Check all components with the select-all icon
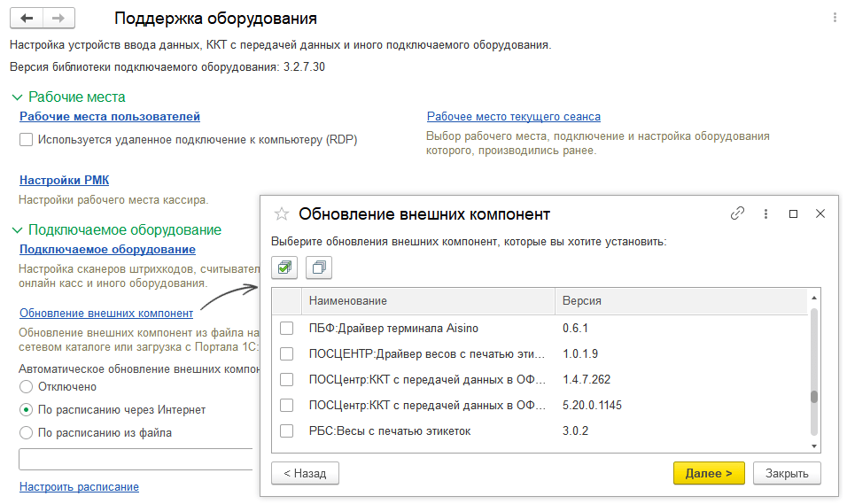The width and height of the screenshot is (847, 504). 285,267
